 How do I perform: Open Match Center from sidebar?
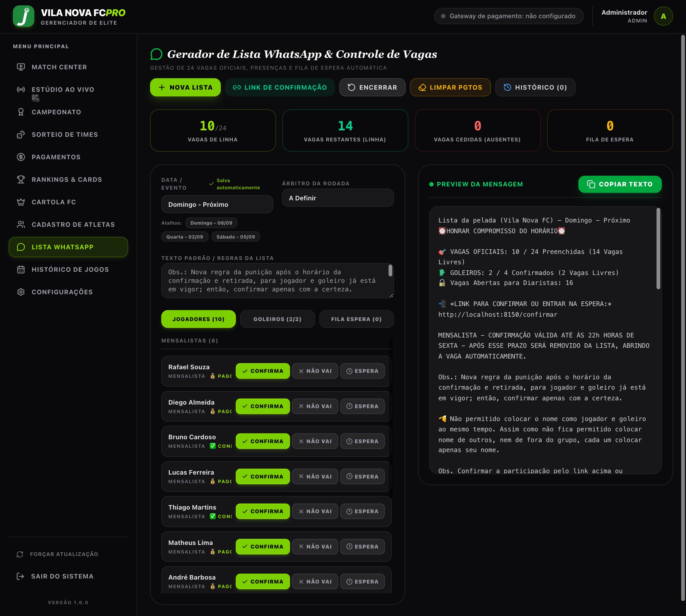[68, 67]
